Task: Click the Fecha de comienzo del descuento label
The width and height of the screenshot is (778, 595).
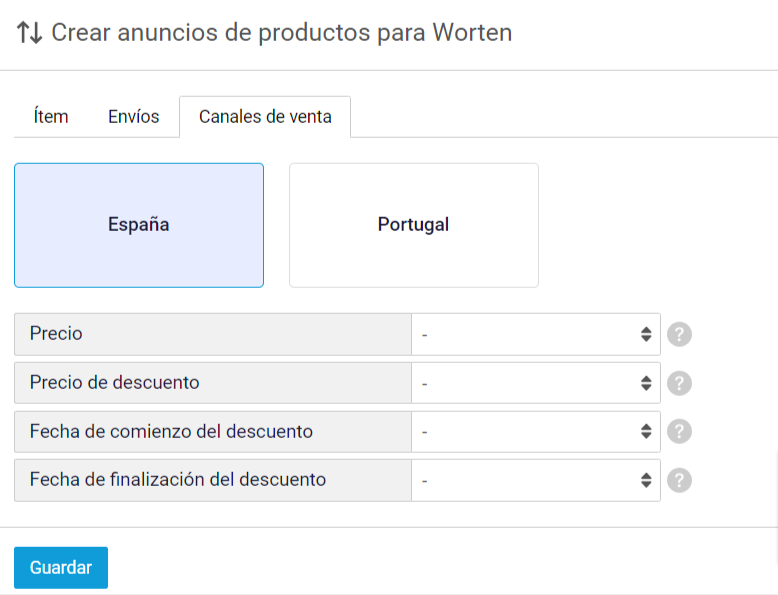Action: pyautogui.click(x=171, y=431)
